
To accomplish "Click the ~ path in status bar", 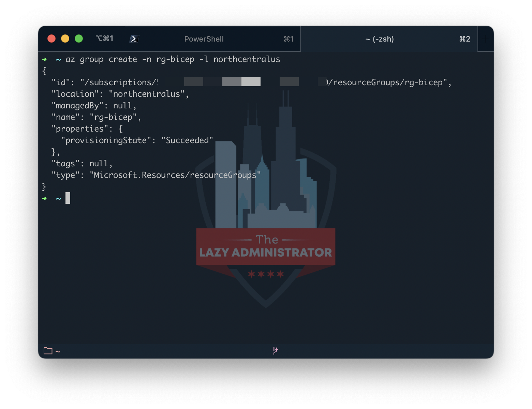I will (x=58, y=351).
